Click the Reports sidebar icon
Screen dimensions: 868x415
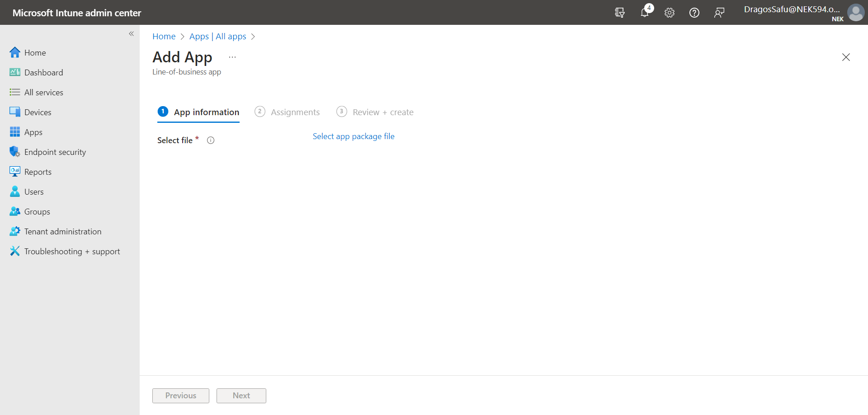15,172
